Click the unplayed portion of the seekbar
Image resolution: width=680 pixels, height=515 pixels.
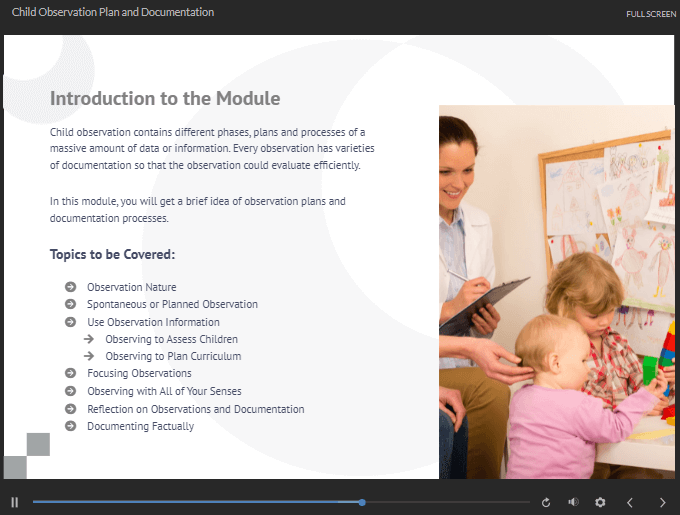445,502
